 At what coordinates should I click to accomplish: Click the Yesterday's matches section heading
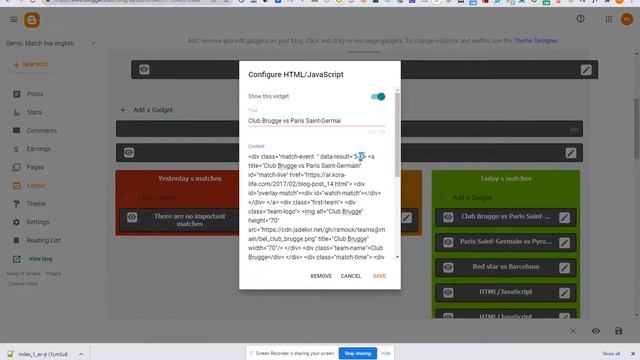tap(190, 179)
